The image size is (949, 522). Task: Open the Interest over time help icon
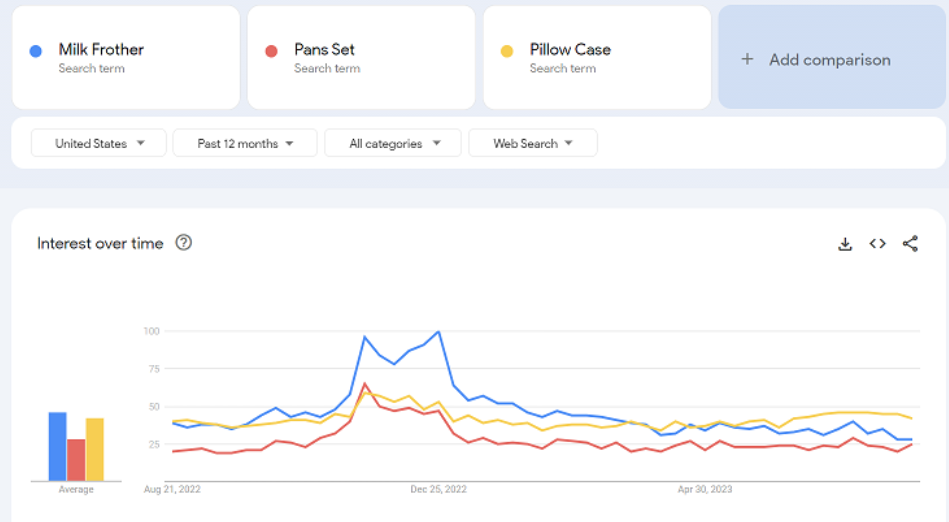[183, 243]
